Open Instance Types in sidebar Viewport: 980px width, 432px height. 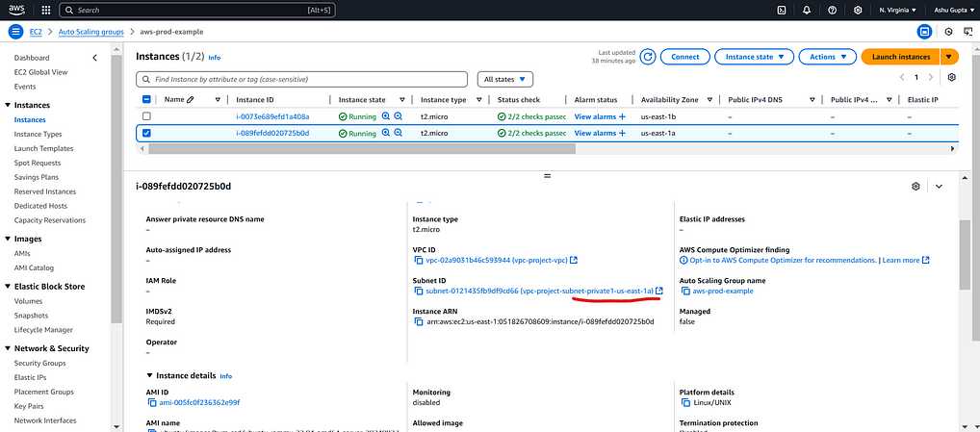pyautogui.click(x=39, y=135)
